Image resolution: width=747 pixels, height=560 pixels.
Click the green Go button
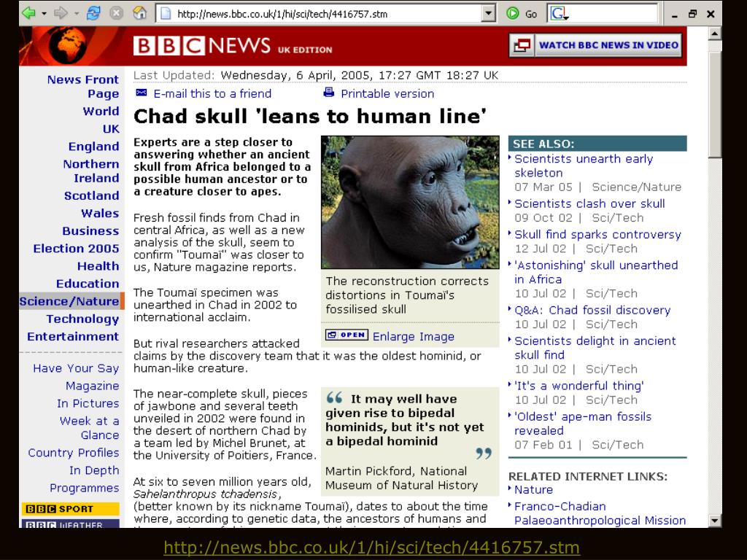click(x=522, y=14)
